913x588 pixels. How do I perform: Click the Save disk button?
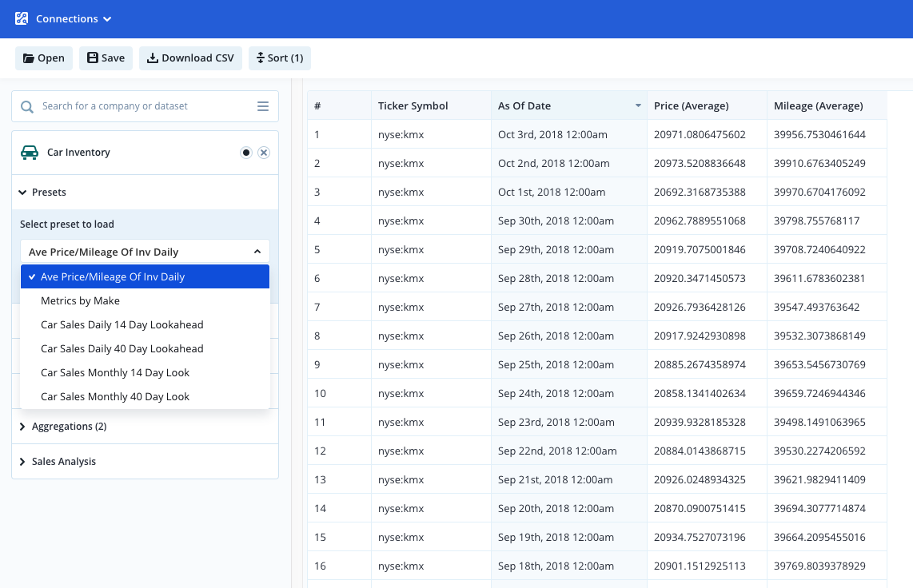tap(106, 58)
